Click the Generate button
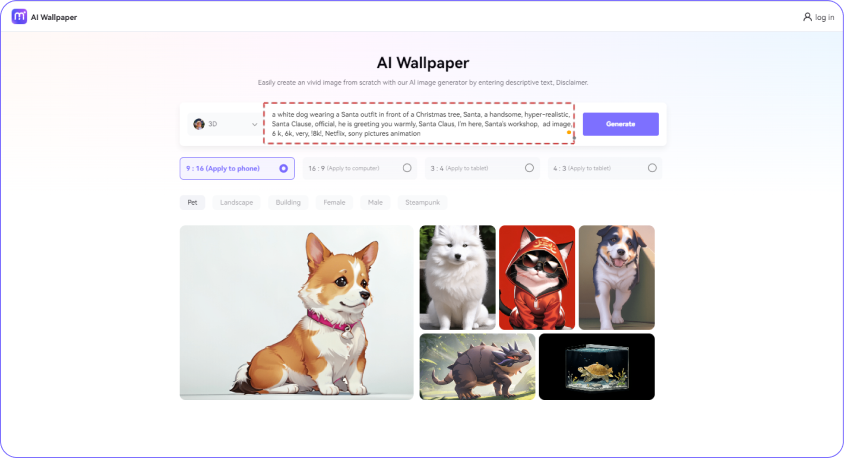This screenshot has width=844, height=458. click(621, 124)
